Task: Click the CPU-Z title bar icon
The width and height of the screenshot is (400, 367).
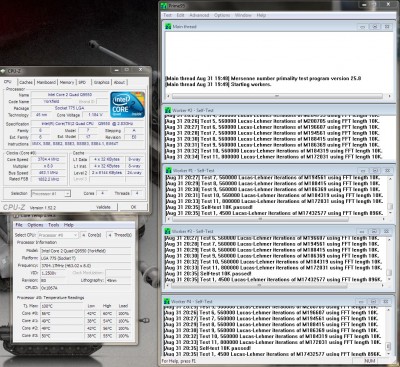Action: [3, 71]
